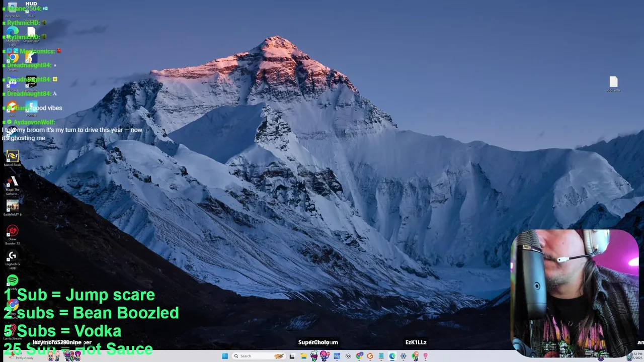Click the '1 Sub = Jump scare' text

click(x=79, y=295)
